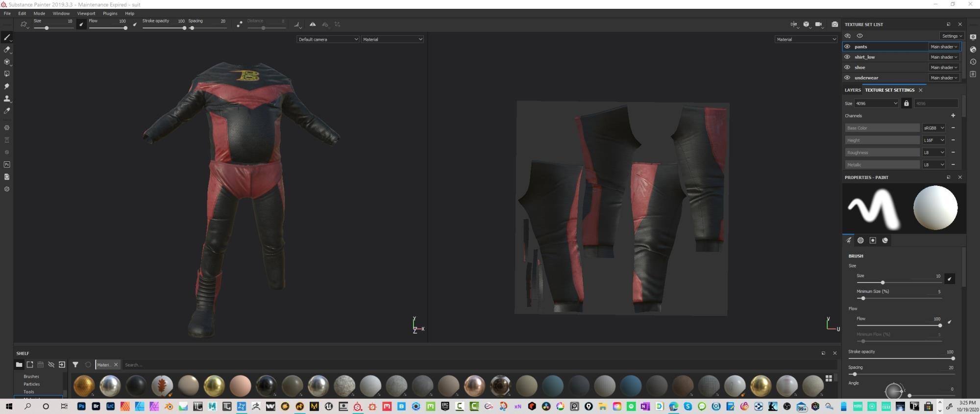Open the Plugins menu
The image size is (980, 414).
[110, 13]
